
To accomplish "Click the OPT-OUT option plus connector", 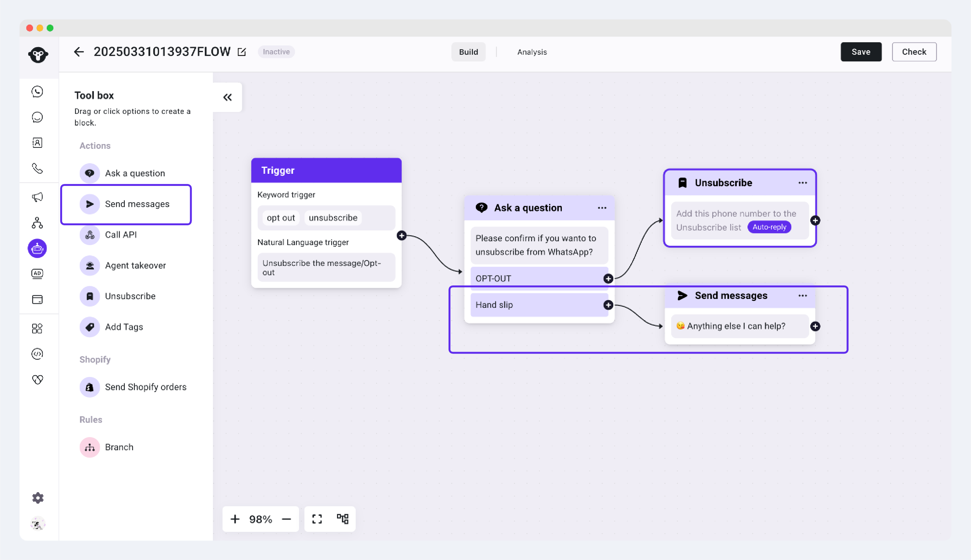I will pyautogui.click(x=608, y=278).
